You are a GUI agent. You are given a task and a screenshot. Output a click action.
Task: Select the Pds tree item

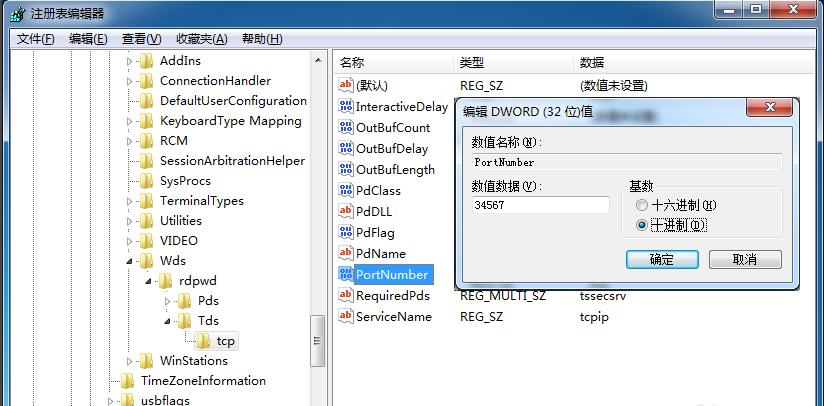pyautogui.click(x=208, y=301)
